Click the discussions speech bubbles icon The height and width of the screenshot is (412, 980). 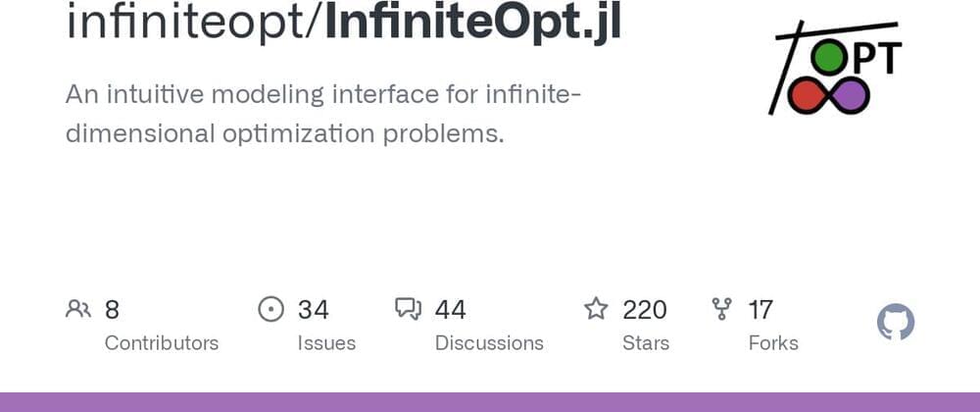pos(408,310)
